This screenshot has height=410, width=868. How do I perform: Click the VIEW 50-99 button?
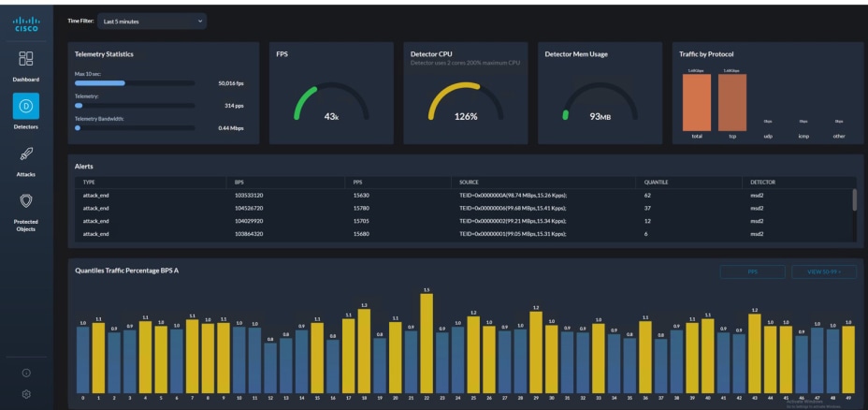point(824,272)
